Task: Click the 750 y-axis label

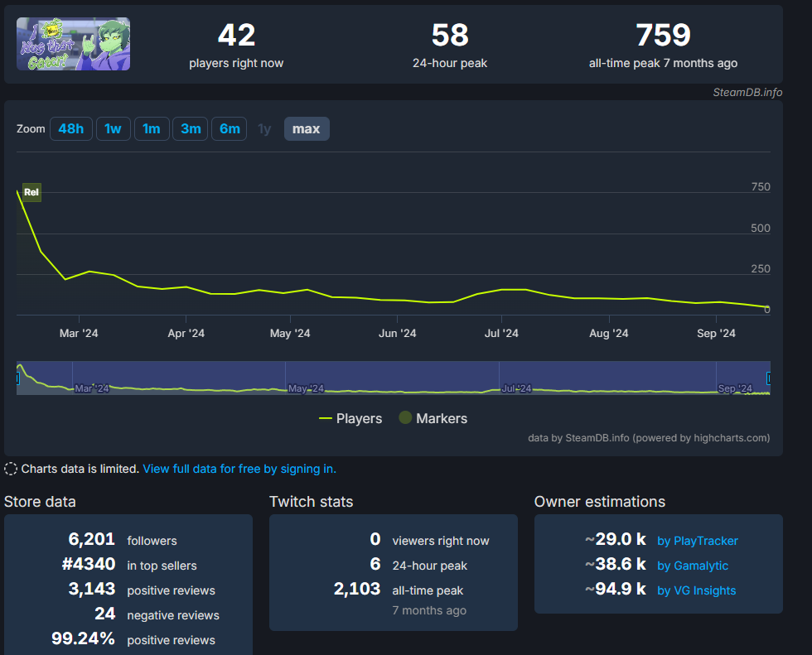Action: (x=761, y=187)
